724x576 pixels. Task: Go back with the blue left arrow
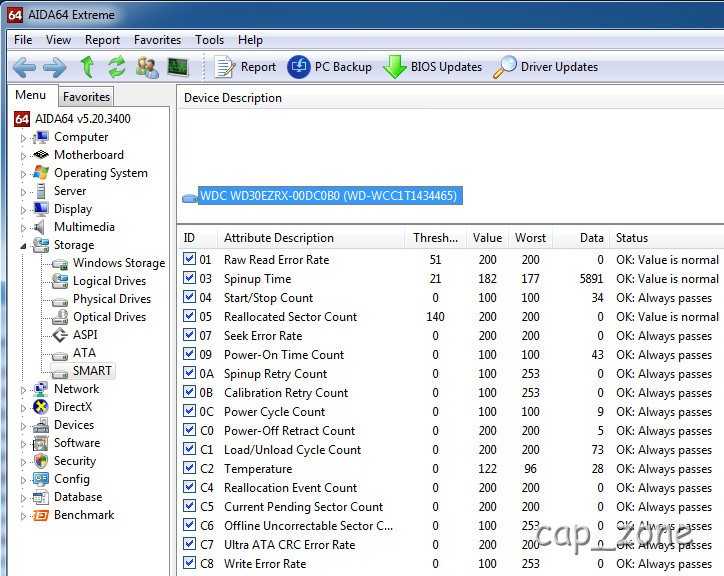24,67
